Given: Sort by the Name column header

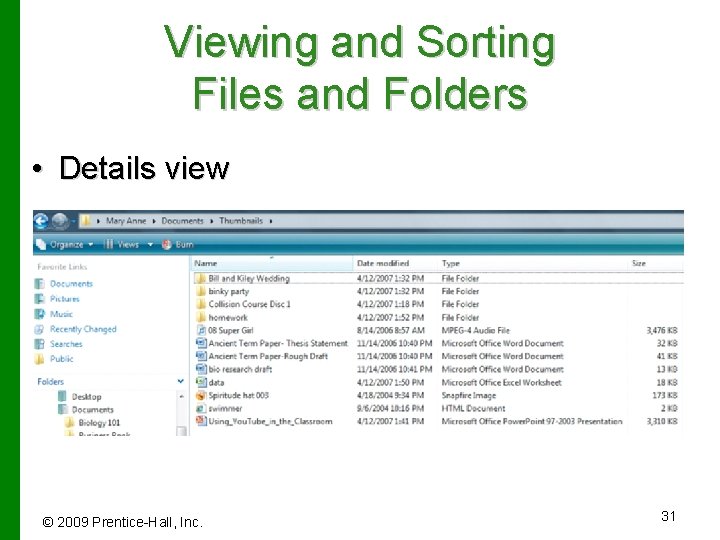Looking at the screenshot, I should pos(272,263).
